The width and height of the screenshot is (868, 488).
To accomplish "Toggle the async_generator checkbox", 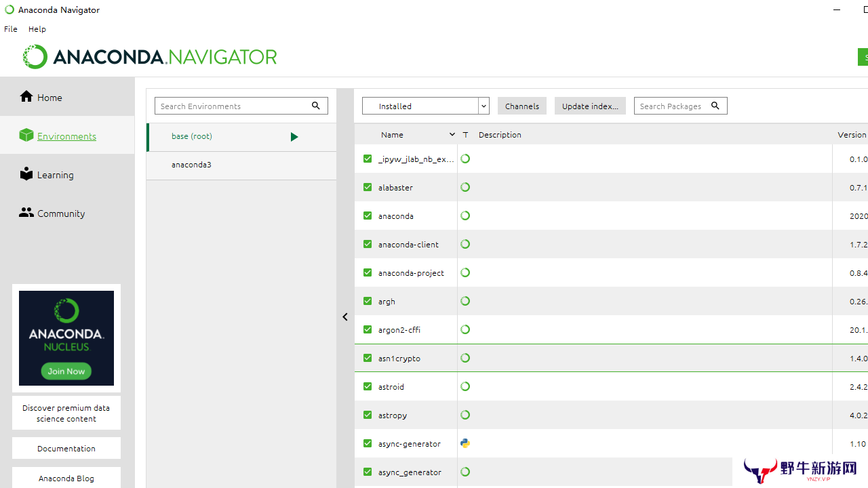I will [368, 472].
